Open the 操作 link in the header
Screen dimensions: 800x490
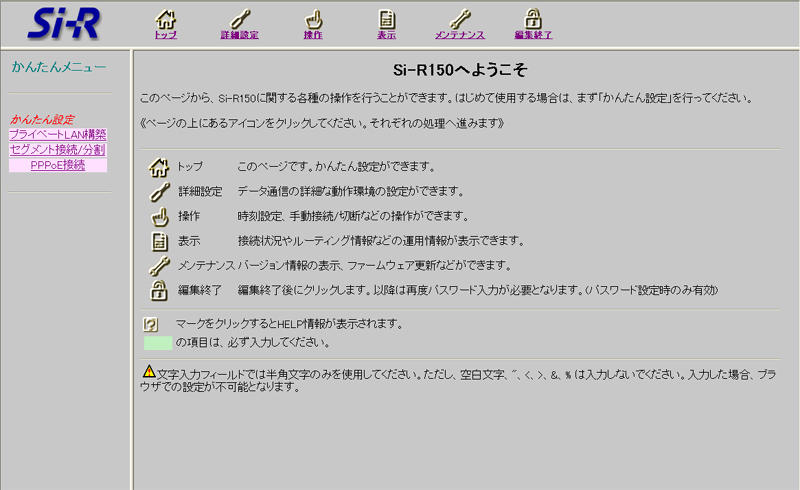pyautogui.click(x=313, y=35)
